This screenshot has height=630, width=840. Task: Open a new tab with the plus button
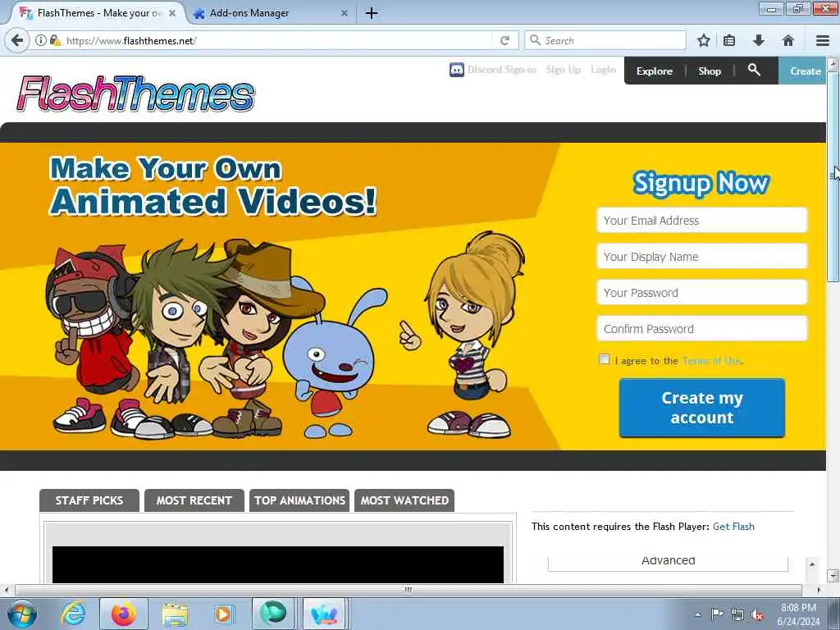pyautogui.click(x=372, y=13)
